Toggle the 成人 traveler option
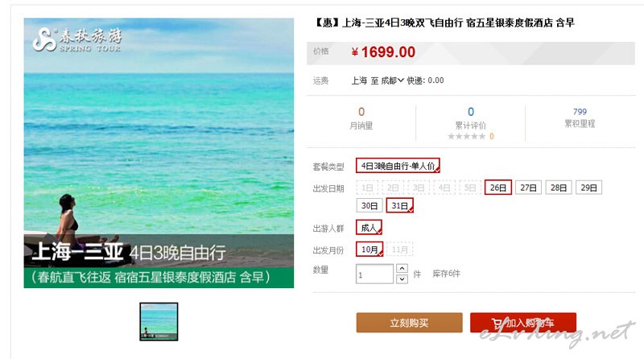 (369, 228)
